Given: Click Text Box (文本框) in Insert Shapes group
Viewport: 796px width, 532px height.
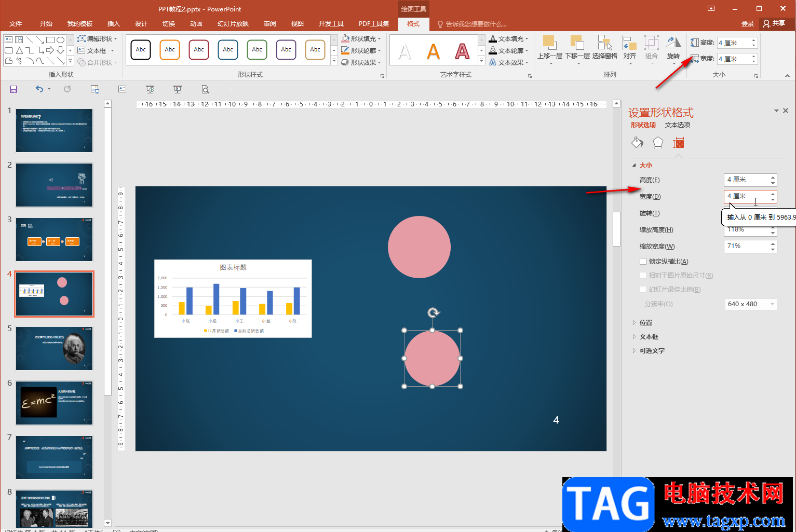Looking at the screenshot, I should coord(96,50).
